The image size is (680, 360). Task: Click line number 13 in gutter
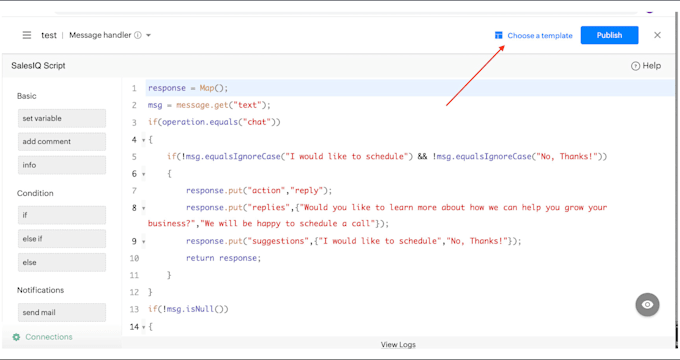[134, 309]
